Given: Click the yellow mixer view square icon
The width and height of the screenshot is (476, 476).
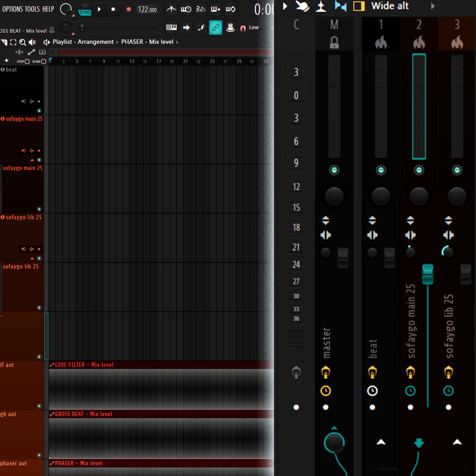Looking at the screenshot, I should tap(359, 6).
